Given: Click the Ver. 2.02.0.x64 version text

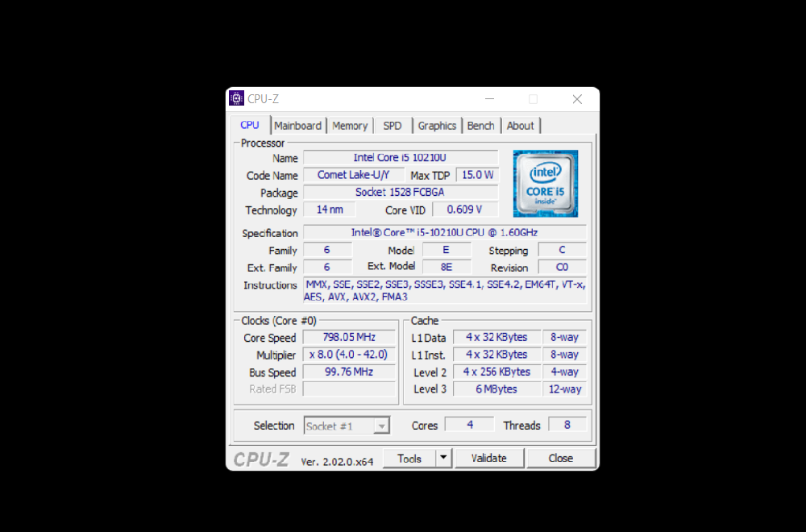Looking at the screenshot, I should [x=337, y=462].
